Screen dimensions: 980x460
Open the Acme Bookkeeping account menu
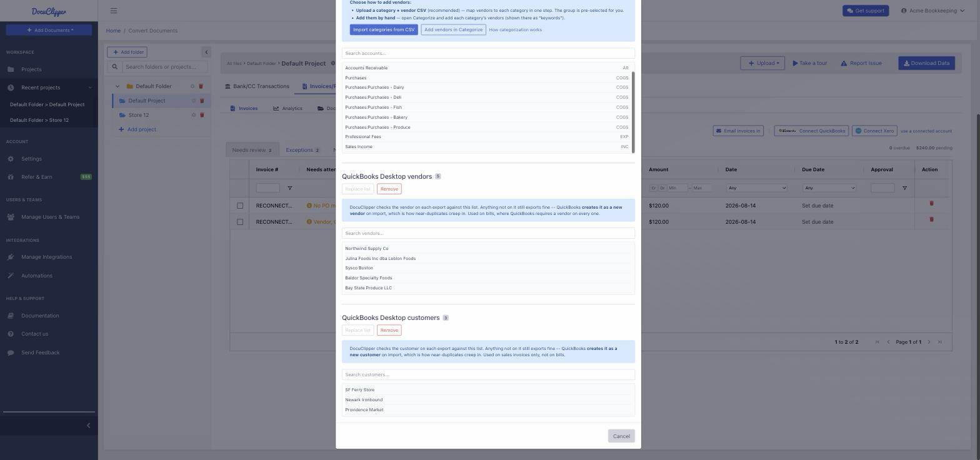coord(933,11)
